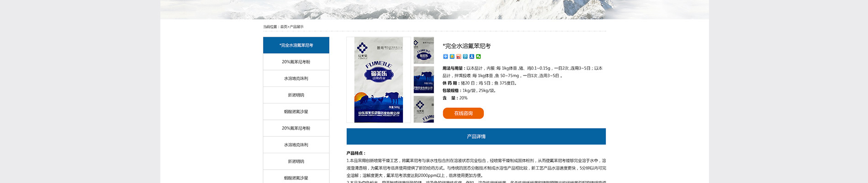868x183 pixels.
Task: Select the top product thumbnail
Action: pyautogui.click(x=424, y=50)
